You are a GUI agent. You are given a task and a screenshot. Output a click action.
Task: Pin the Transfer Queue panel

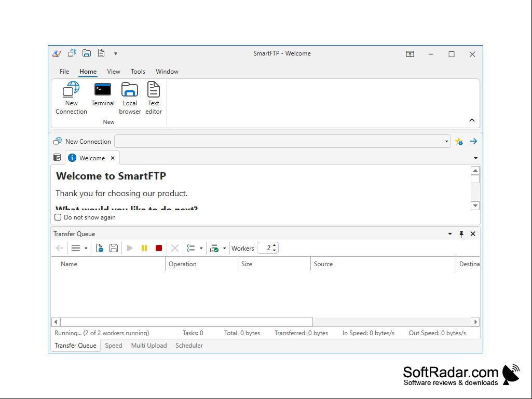click(461, 234)
